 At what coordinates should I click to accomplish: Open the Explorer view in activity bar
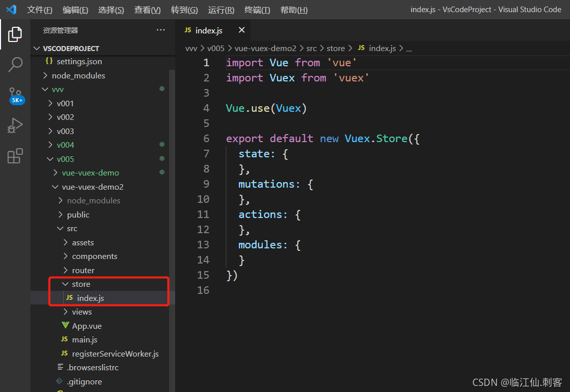[15, 34]
